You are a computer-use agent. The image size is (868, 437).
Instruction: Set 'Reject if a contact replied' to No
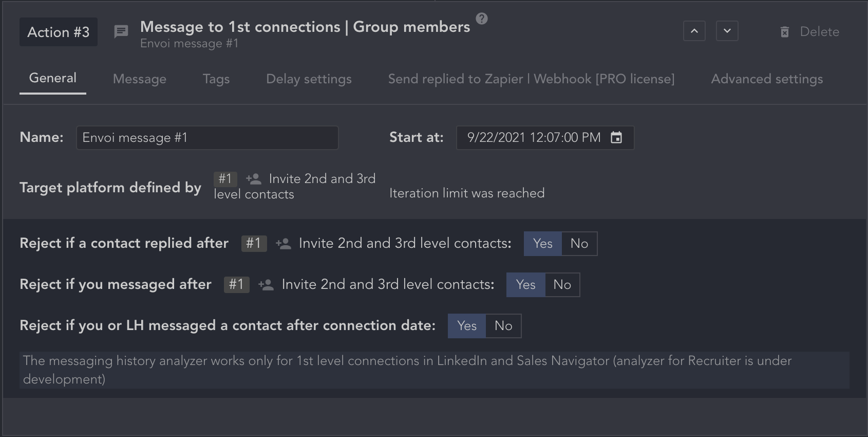tap(579, 243)
